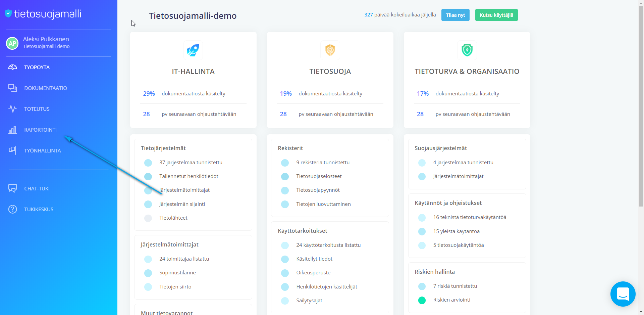Viewport: 644px width, 315px height.
Task: Open RAPORTOINTI in the sidebar
Action: coord(41,130)
